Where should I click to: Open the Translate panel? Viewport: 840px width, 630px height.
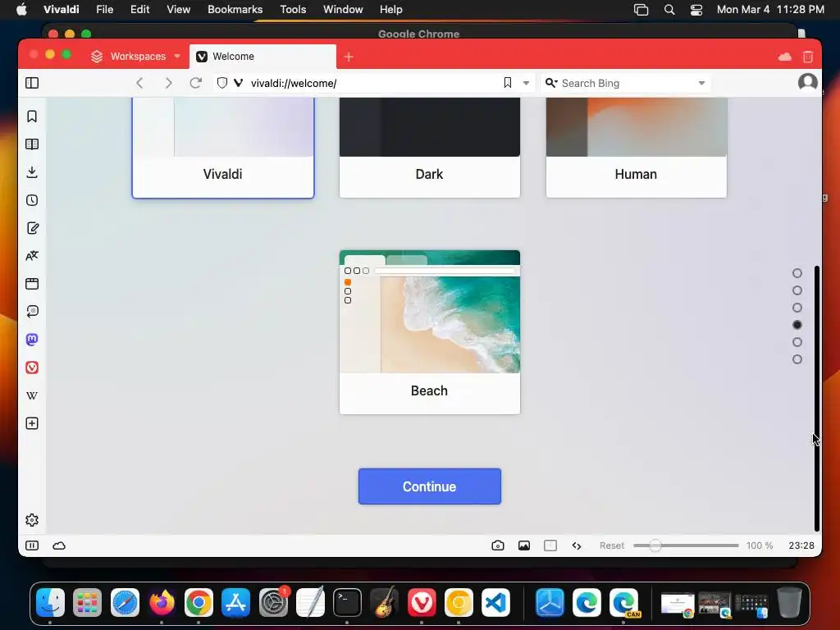tap(32, 256)
